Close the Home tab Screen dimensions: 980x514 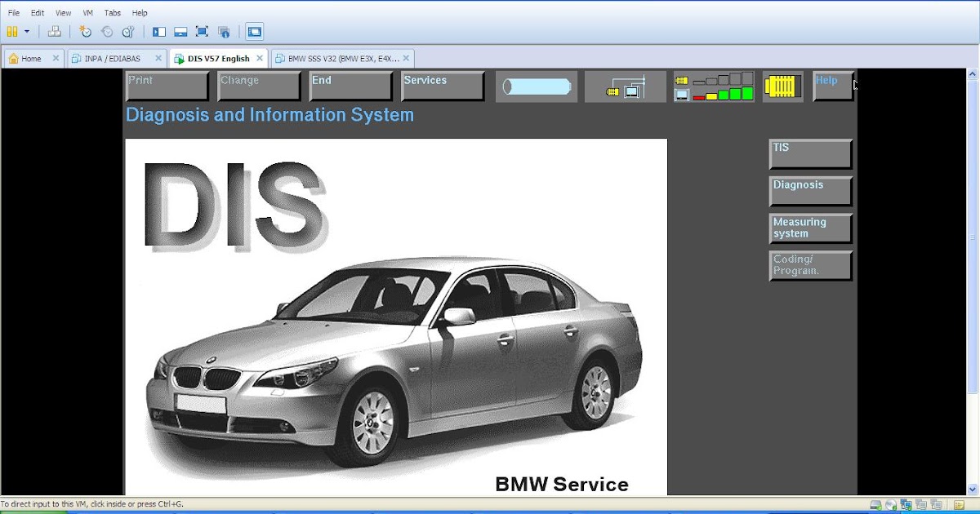(56, 59)
